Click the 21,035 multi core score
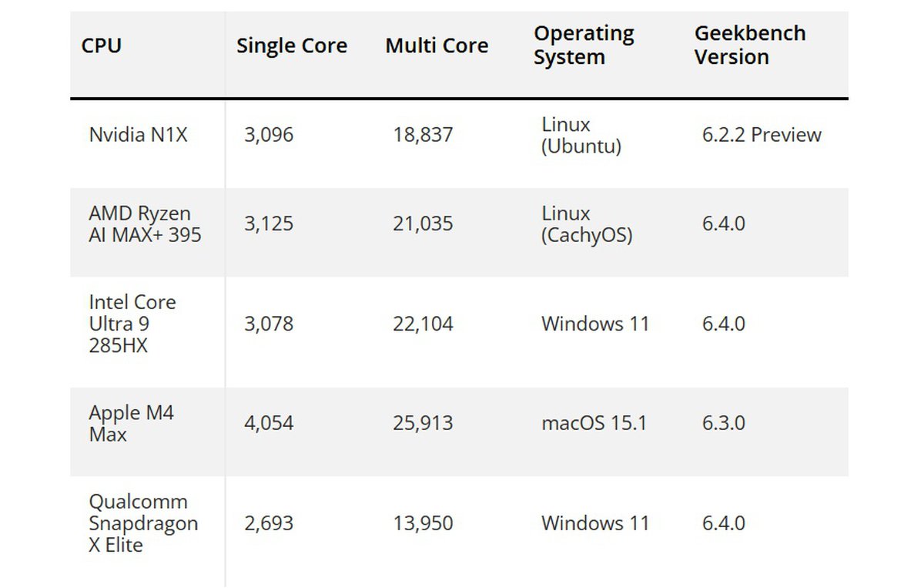 tap(423, 224)
